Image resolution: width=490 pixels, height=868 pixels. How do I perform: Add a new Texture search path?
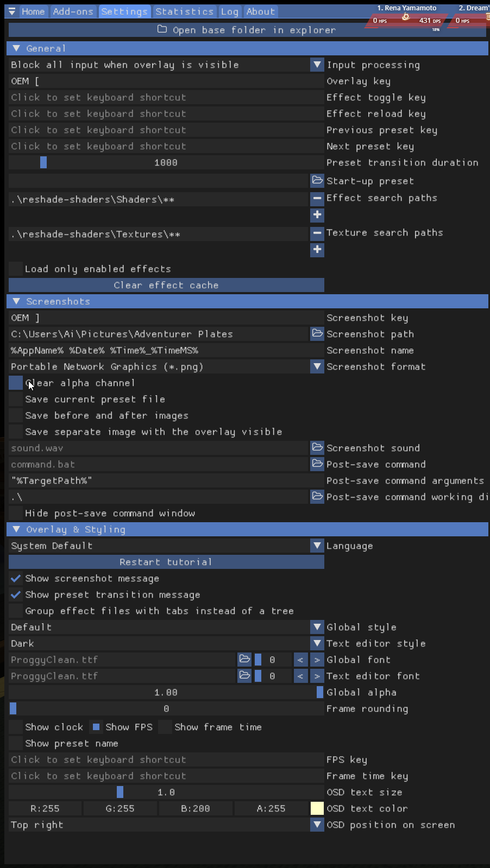pyautogui.click(x=317, y=250)
